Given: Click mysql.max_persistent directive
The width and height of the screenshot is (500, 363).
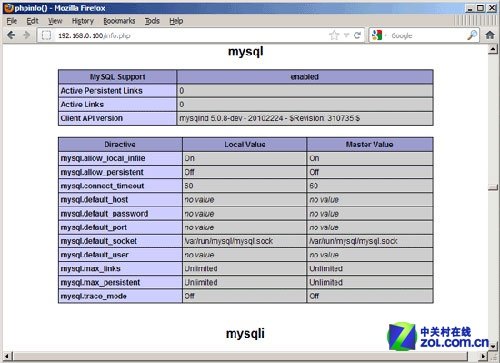Looking at the screenshot, I should 100,283.
